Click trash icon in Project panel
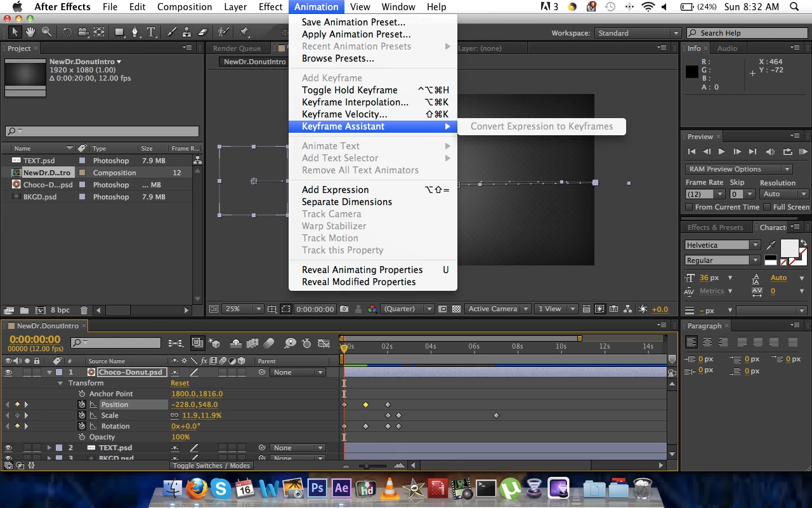 (84, 311)
